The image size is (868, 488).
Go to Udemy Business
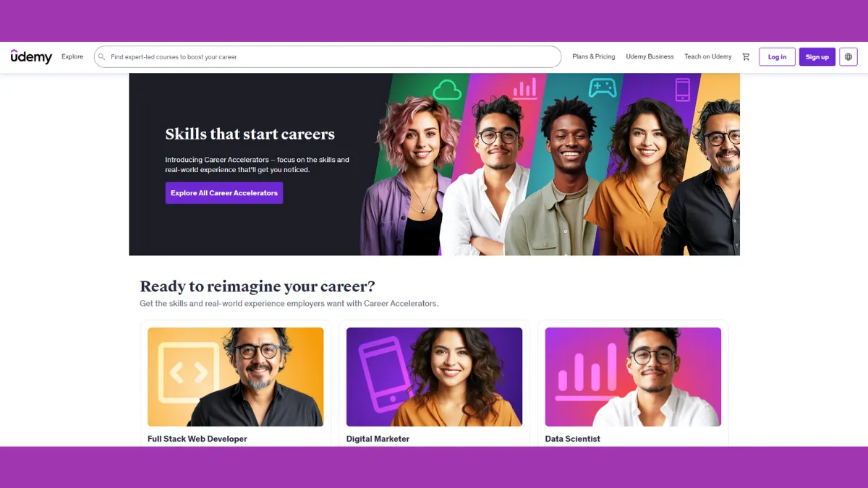[x=650, y=57]
